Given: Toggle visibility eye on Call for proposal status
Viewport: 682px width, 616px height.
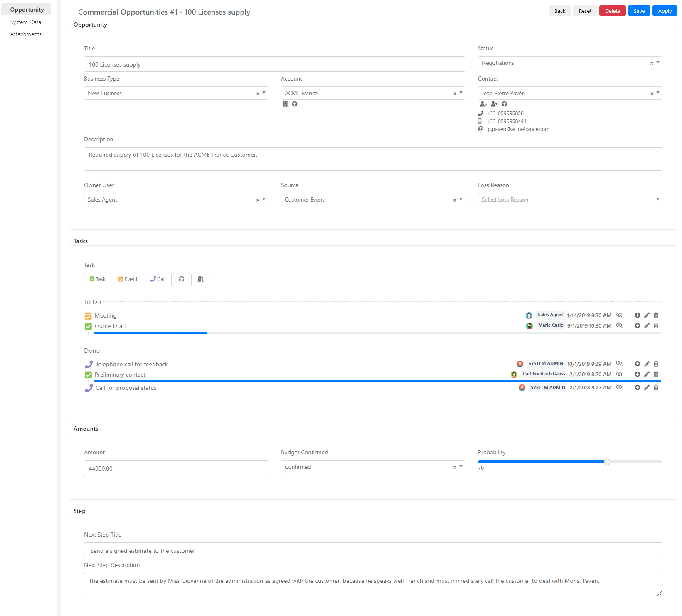Looking at the screenshot, I should (x=619, y=387).
